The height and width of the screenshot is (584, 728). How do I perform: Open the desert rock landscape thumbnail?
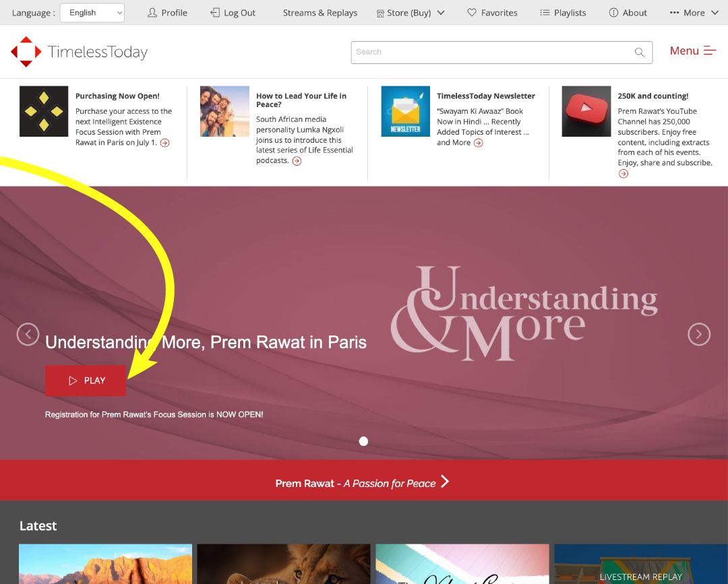105,564
